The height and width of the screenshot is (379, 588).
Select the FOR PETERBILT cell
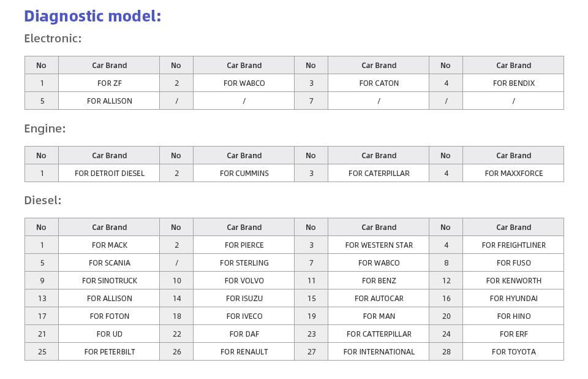(x=109, y=351)
